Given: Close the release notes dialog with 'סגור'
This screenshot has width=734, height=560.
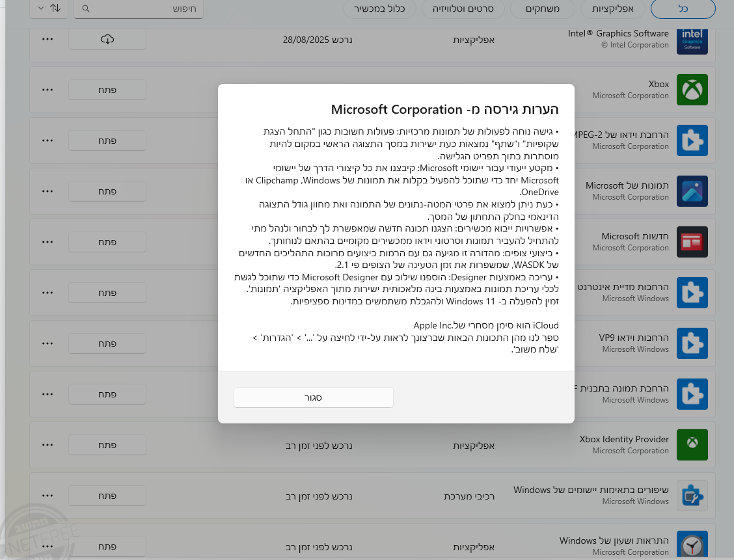Looking at the screenshot, I should click(314, 397).
